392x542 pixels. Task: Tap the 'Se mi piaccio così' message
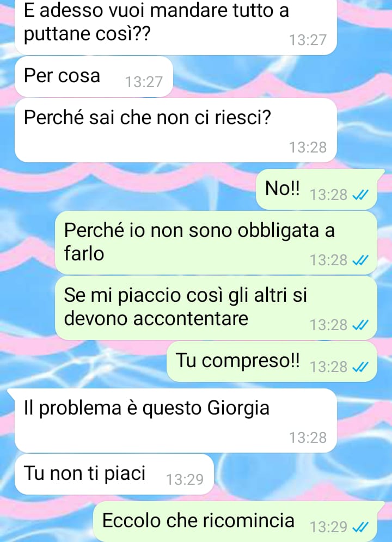point(216,308)
